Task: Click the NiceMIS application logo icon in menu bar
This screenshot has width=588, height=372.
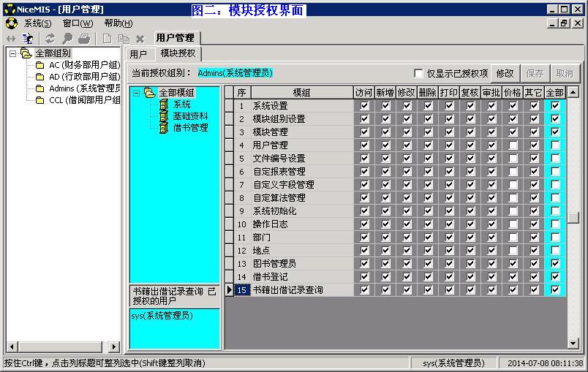Action: click(12, 23)
